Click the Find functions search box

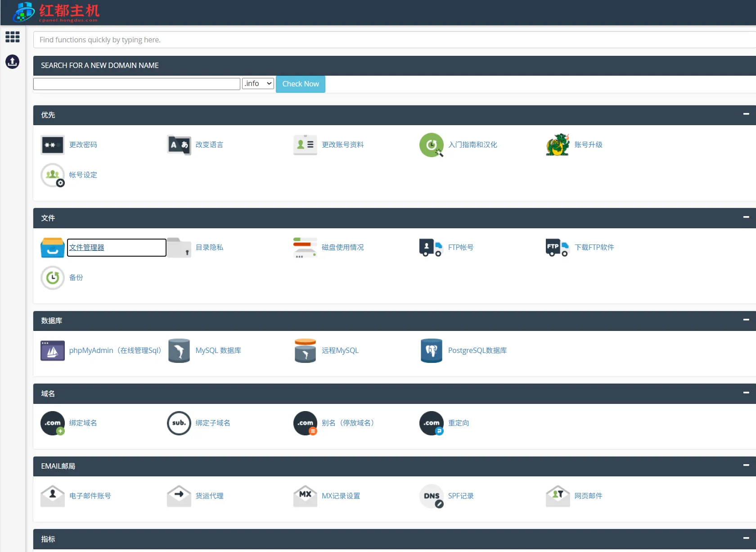point(391,40)
